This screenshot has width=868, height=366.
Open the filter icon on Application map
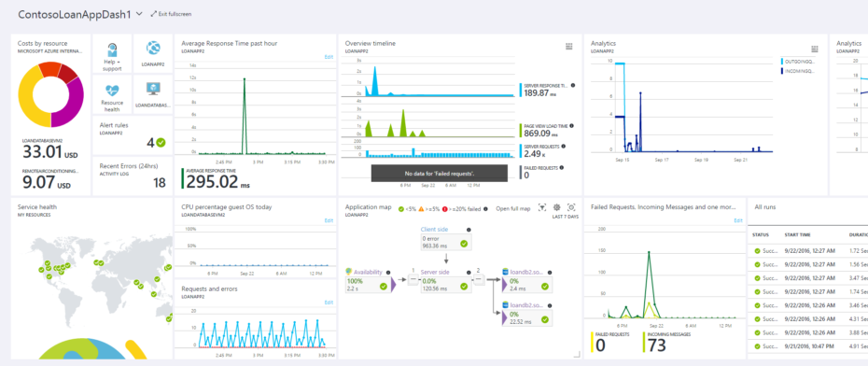point(542,207)
